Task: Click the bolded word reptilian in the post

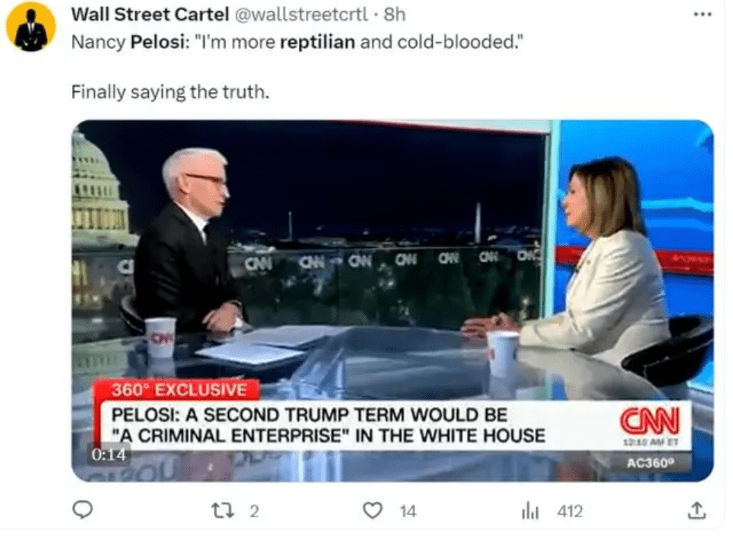Action: point(318,42)
